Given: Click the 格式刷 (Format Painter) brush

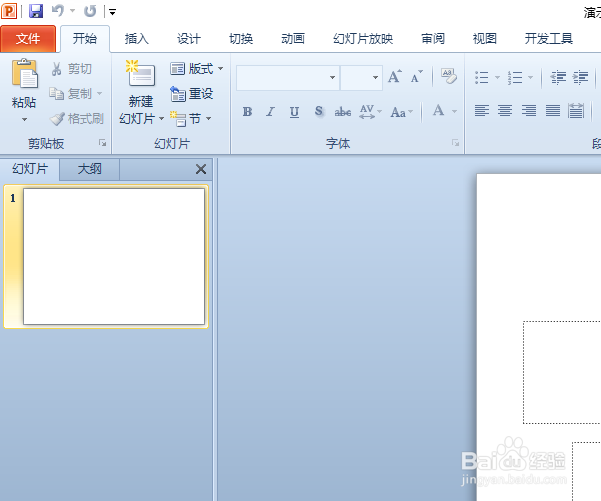Looking at the screenshot, I should 77,119.
